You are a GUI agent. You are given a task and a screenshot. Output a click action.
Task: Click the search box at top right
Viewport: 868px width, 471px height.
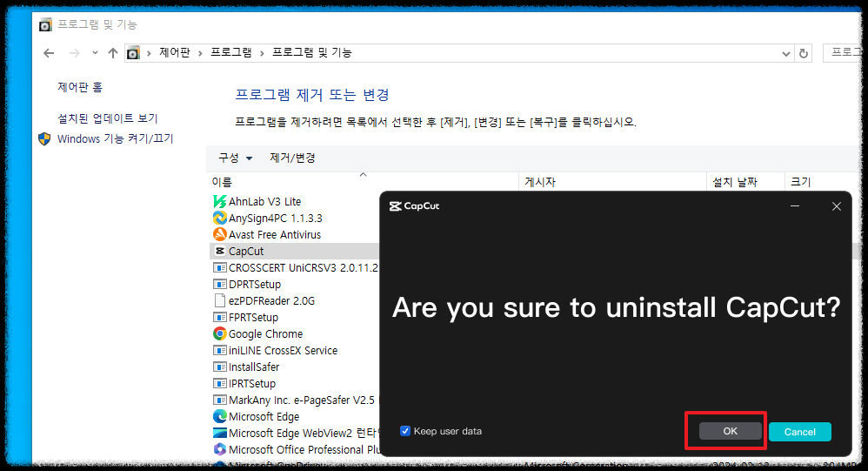tap(843, 52)
